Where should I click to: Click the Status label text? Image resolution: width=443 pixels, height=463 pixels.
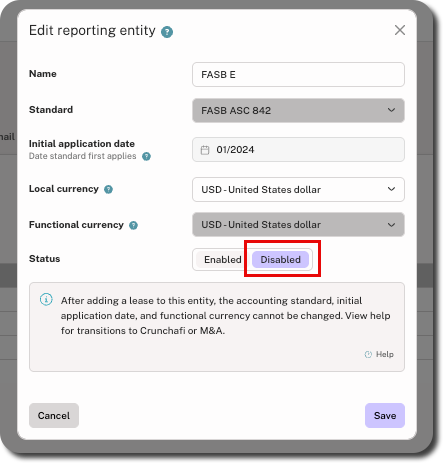pyautogui.click(x=45, y=259)
